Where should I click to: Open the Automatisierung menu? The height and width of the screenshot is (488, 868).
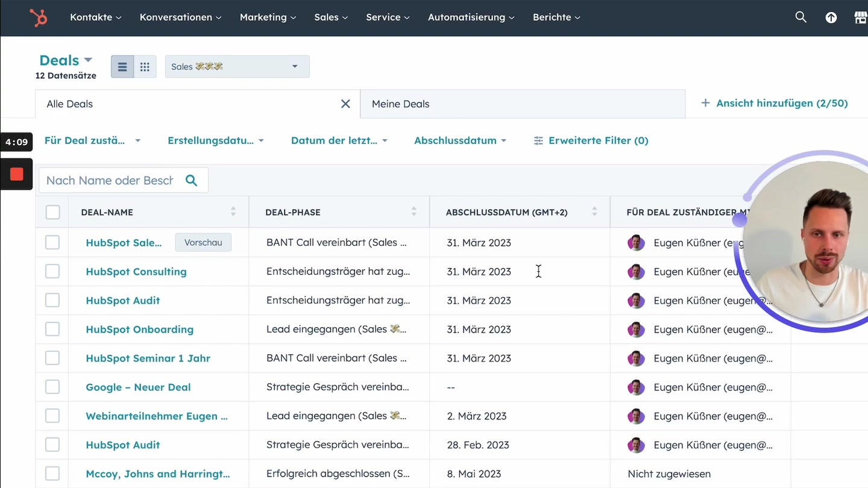click(471, 17)
